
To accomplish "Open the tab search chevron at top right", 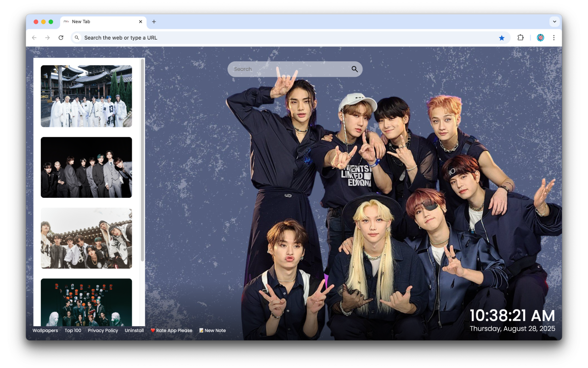I will click(x=554, y=21).
